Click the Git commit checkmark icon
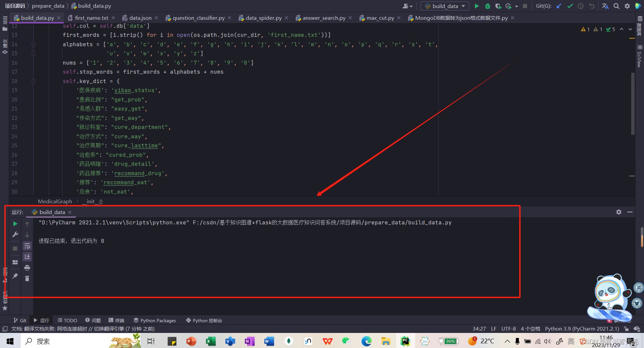644x348 pixels. point(570,6)
